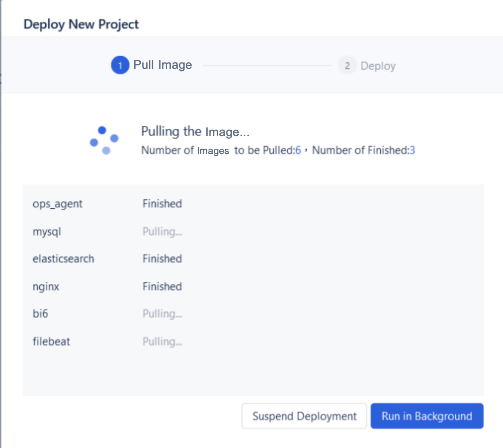Select the bi6 image name
This screenshot has height=448, width=503.
(x=40, y=314)
